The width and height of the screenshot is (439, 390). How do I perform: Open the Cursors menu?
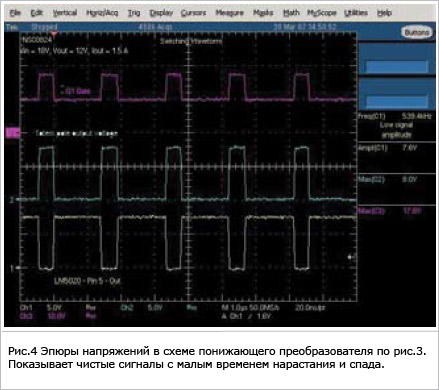(193, 13)
